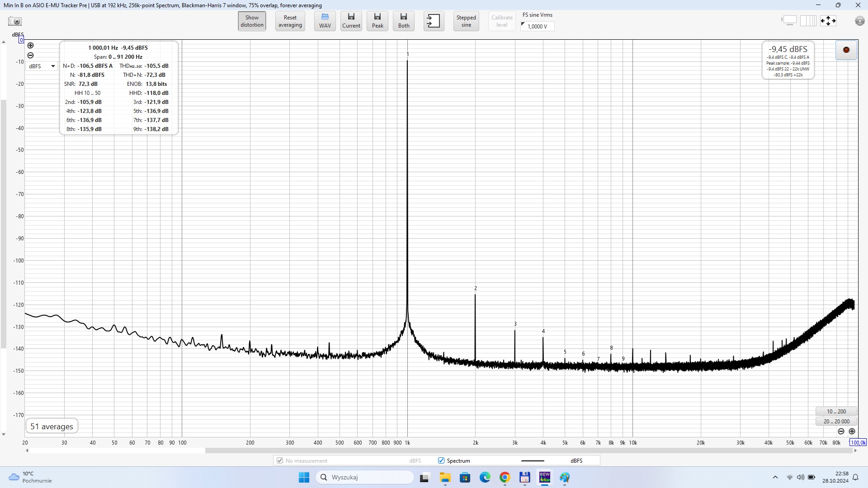Click the Spectrum trace line sample
868x488 pixels.
[x=533, y=461]
